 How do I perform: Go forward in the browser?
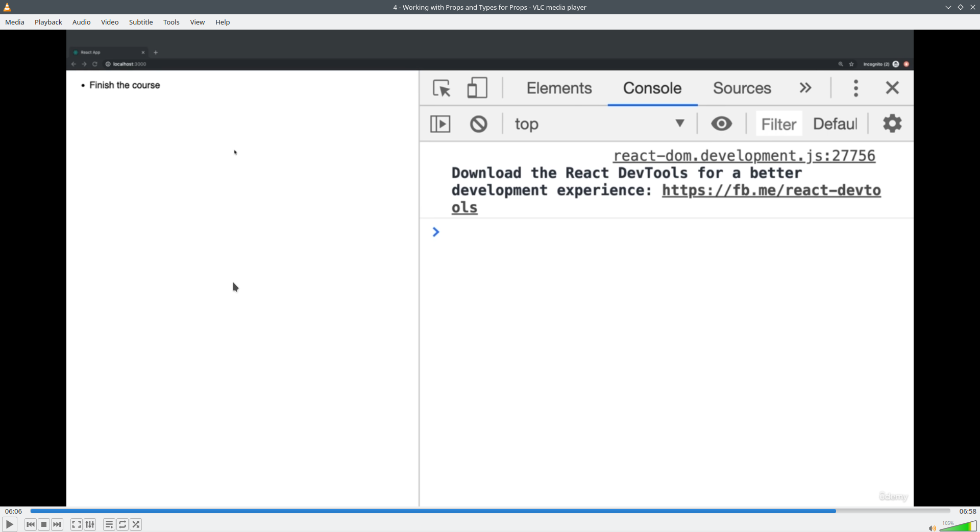pyautogui.click(x=84, y=64)
